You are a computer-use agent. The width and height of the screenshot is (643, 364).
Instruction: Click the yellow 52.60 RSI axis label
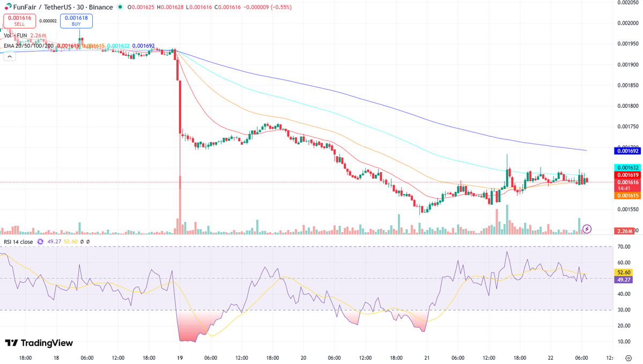click(x=624, y=272)
